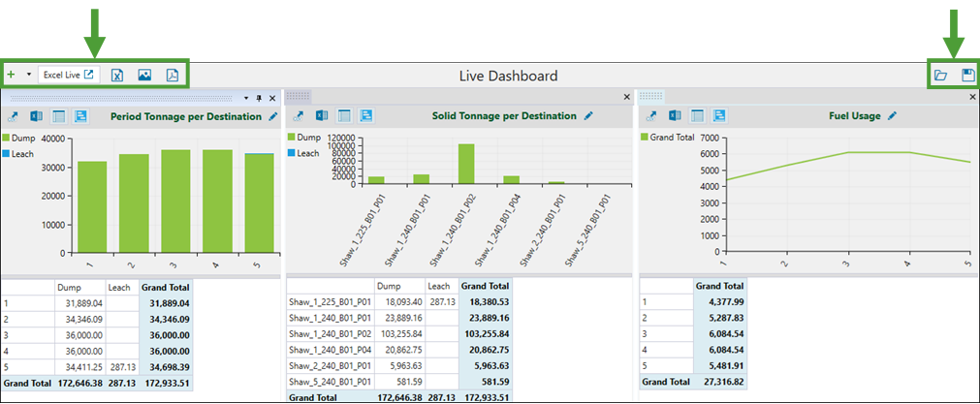Pin the Period Tonnage per Destination panel

pyautogui.click(x=259, y=98)
